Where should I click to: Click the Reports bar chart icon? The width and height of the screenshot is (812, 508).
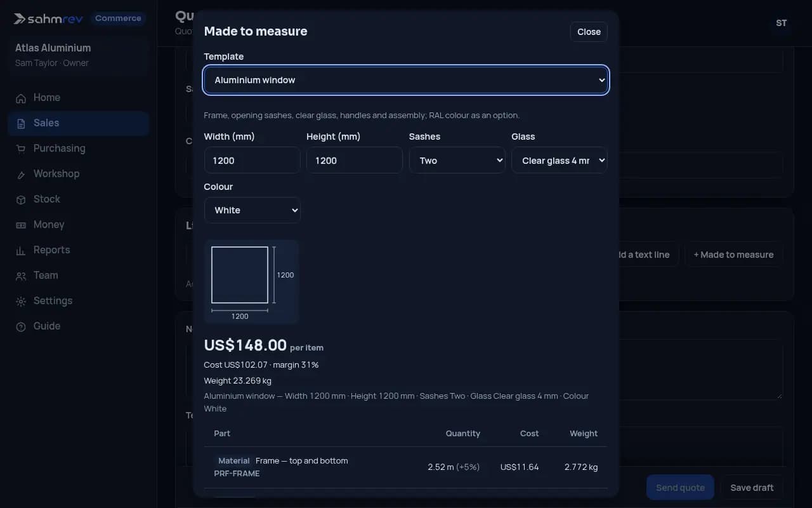tap(21, 250)
